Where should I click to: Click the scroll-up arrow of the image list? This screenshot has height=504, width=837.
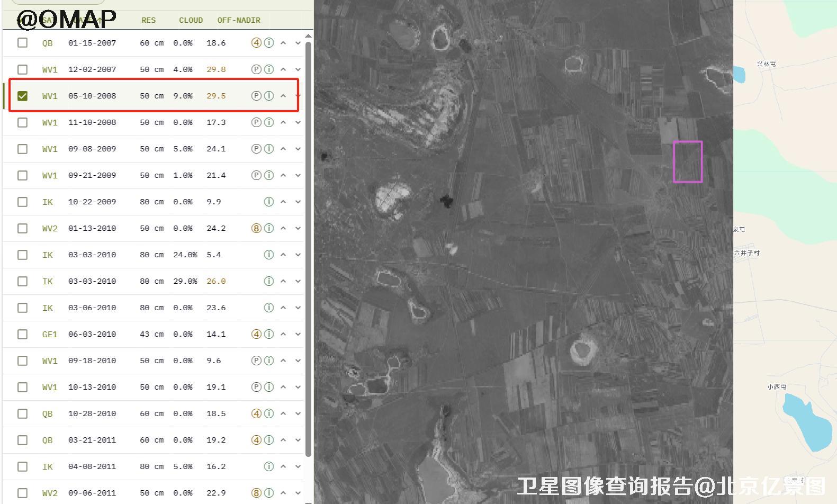[x=309, y=36]
